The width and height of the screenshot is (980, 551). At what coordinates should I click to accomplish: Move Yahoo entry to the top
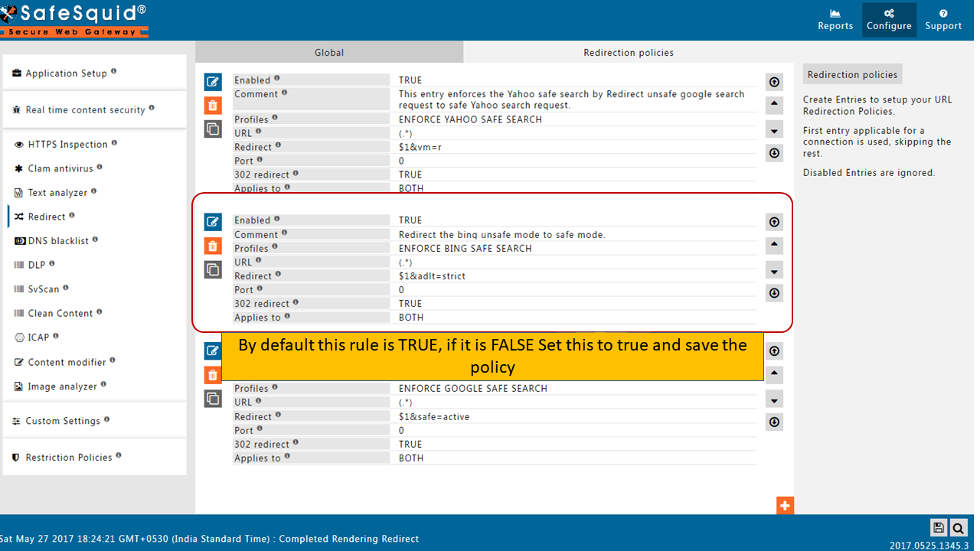pyautogui.click(x=774, y=82)
